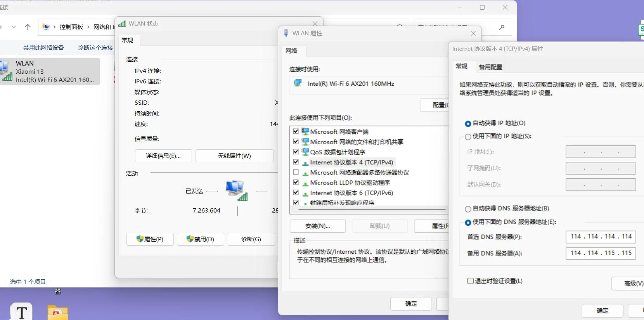644x320 pixels.
Task: Expand the recent locations chevron dropdown
Action: coord(14,27)
